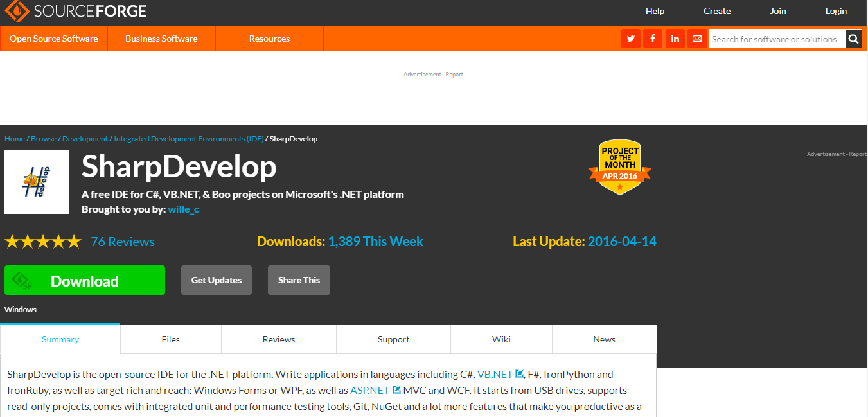The width and height of the screenshot is (868, 417).
Task: Click the Share This button
Action: [299, 280]
